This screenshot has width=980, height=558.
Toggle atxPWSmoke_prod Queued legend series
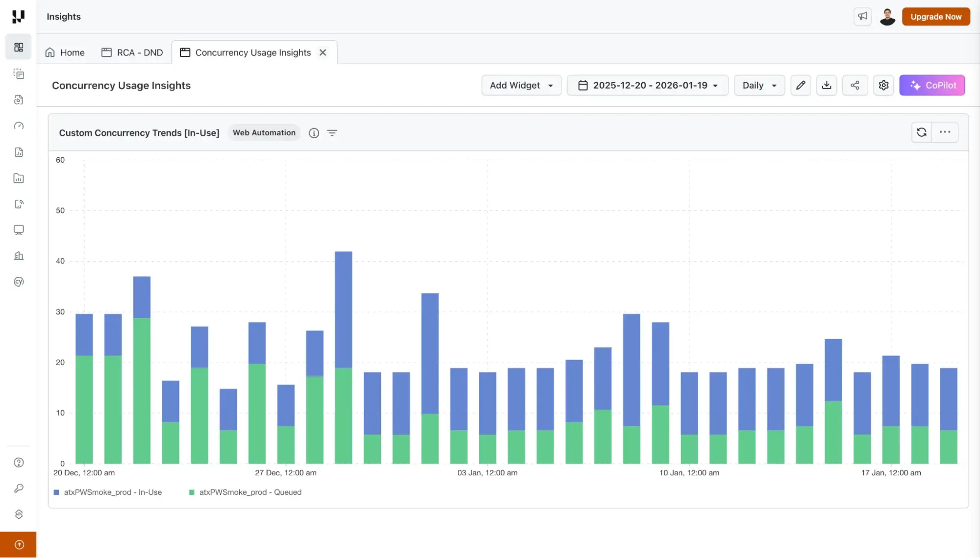click(x=245, y=492)
